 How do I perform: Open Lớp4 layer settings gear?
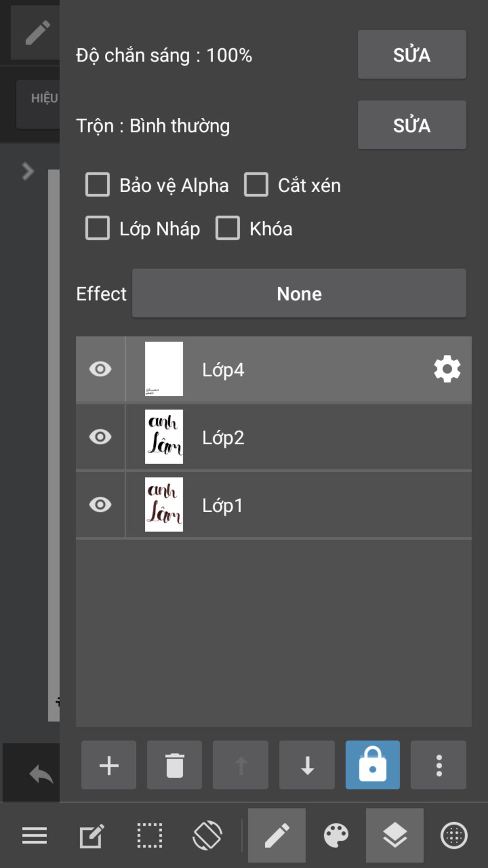tap(447, 369)
